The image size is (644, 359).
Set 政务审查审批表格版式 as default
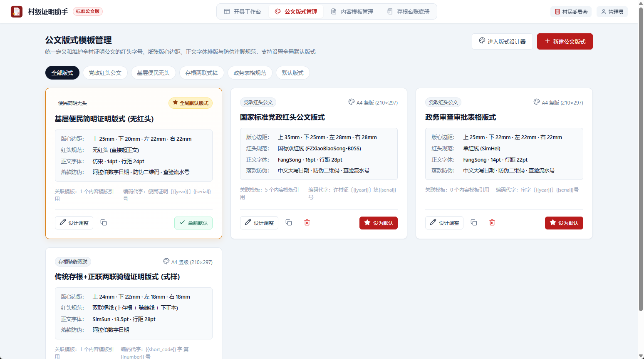(x=564, y=223)
